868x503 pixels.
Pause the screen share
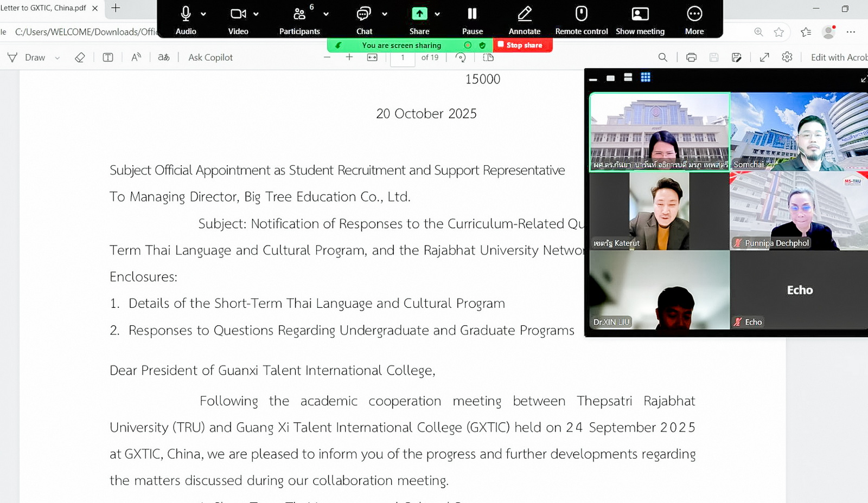point(472,14)
